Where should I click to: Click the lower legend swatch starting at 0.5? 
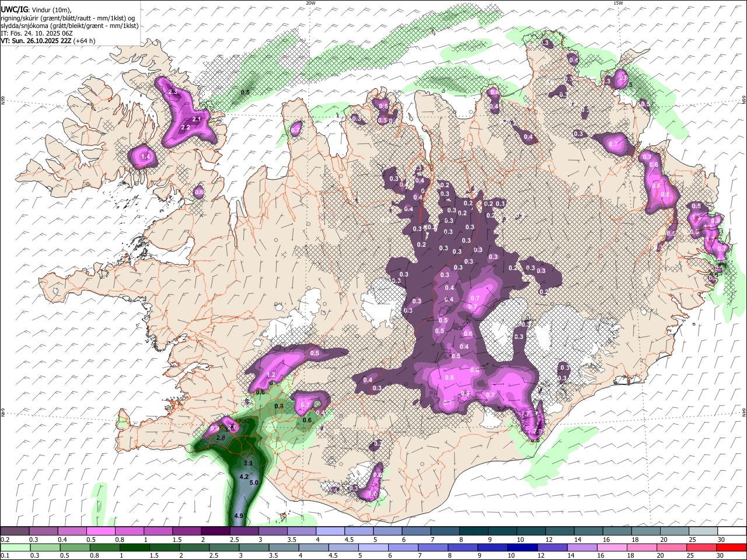click(75, 547)
